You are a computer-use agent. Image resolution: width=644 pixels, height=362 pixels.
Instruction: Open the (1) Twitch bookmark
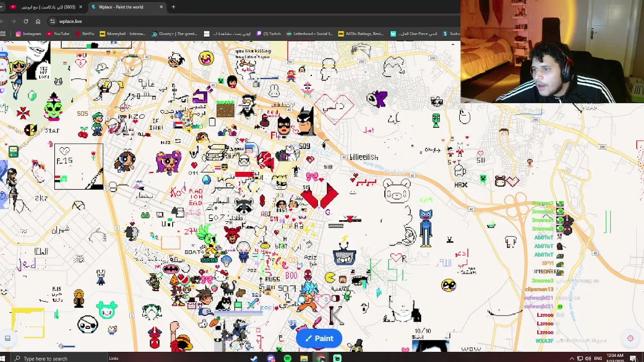point(269,34)
